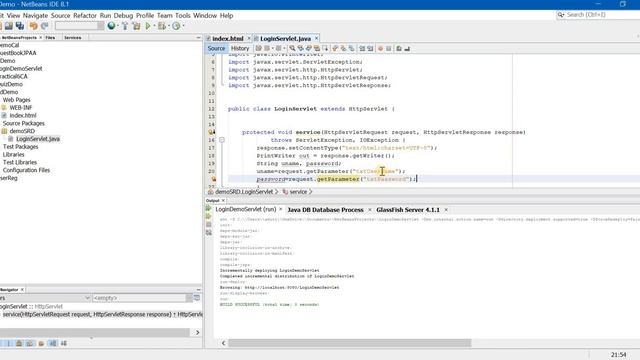Switch to the Files tab
The width and height of the screenshot is (640, 360).
coord(50,38)
